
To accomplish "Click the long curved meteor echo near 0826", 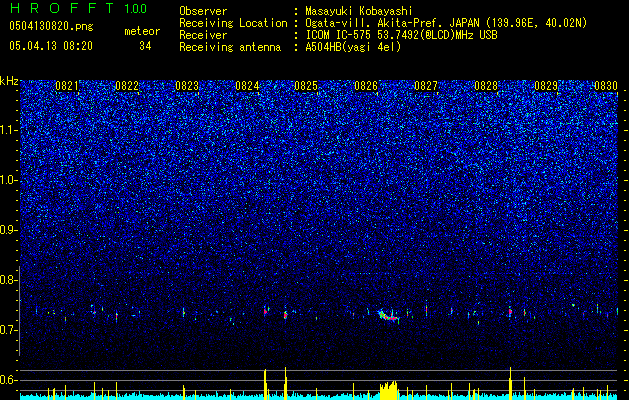I will 388,316.
